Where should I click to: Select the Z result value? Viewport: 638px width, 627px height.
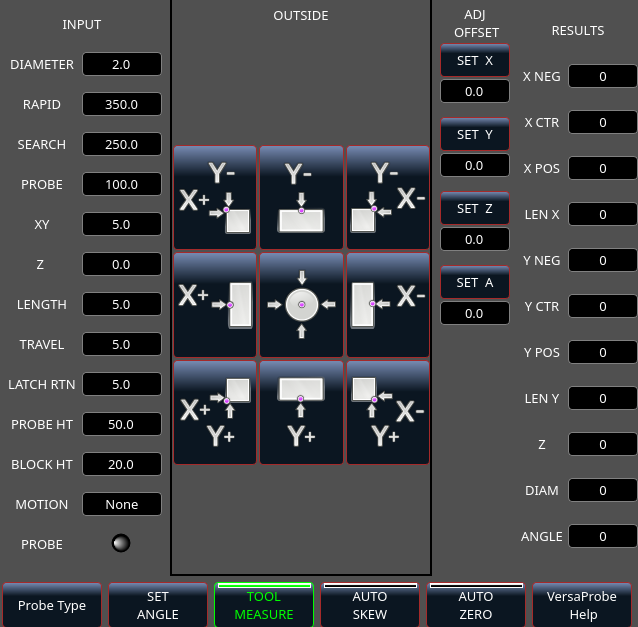pyautogui.click(x=603, y=444)
